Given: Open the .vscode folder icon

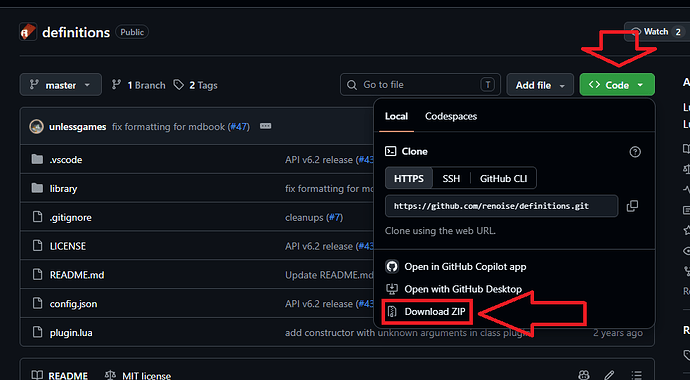Looking at the screenshot, I should pos(37,159).
